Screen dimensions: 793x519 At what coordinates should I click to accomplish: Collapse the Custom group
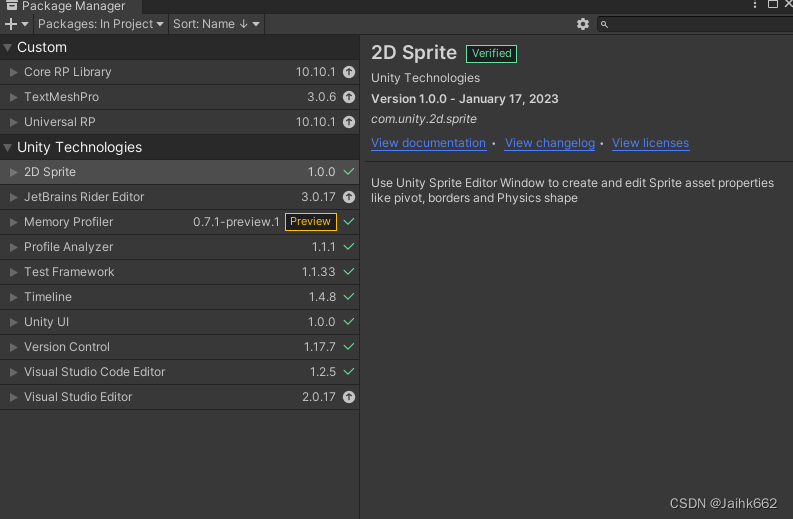[8, 48]
